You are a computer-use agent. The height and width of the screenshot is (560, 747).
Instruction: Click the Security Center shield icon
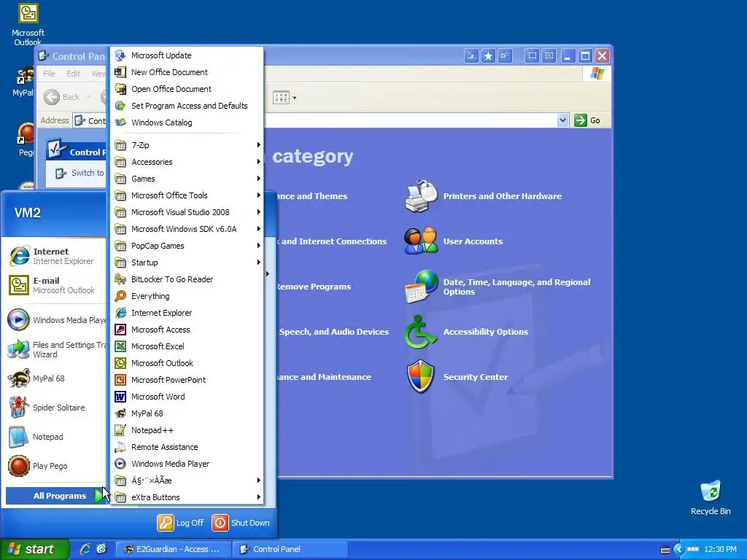tap(421, 377)
